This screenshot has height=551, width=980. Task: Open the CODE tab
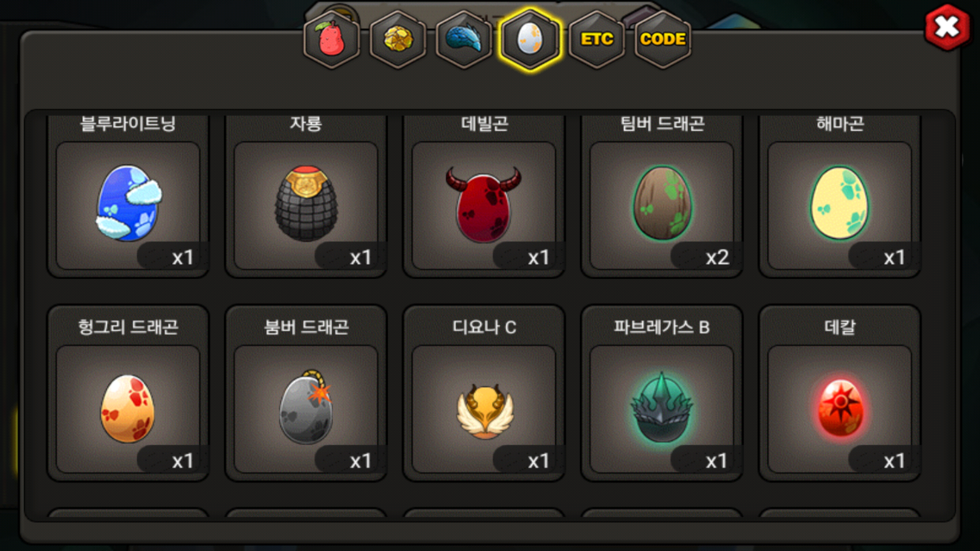[x=663, y=40]
